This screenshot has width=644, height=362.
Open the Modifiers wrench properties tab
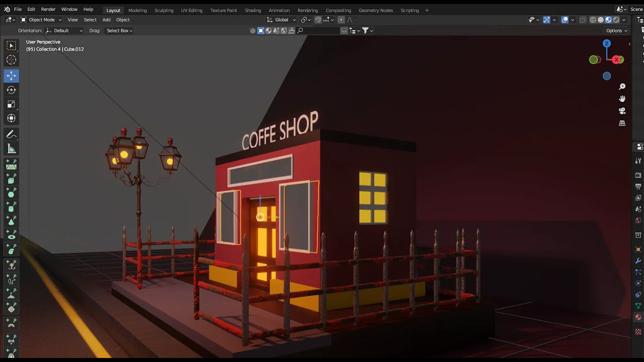tap(638, 260)
